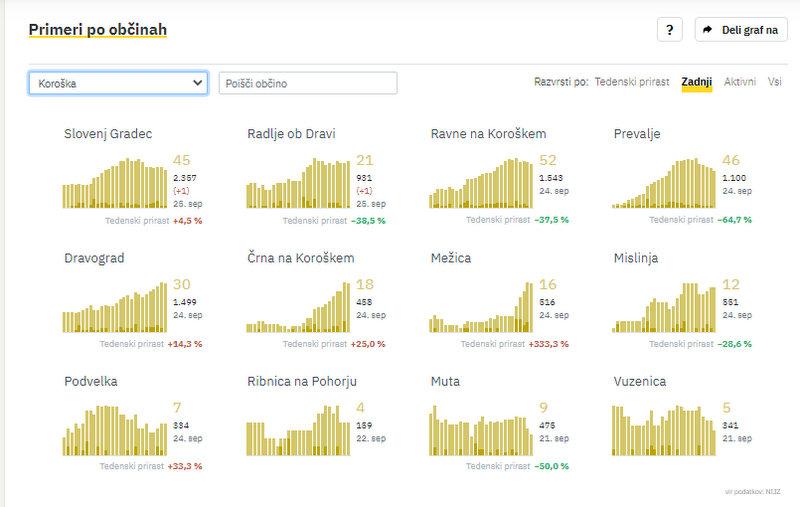This screenshot has height=507, width=800.
Task: Click the Mežica bar chart
Action: click(x=481, y=308)
